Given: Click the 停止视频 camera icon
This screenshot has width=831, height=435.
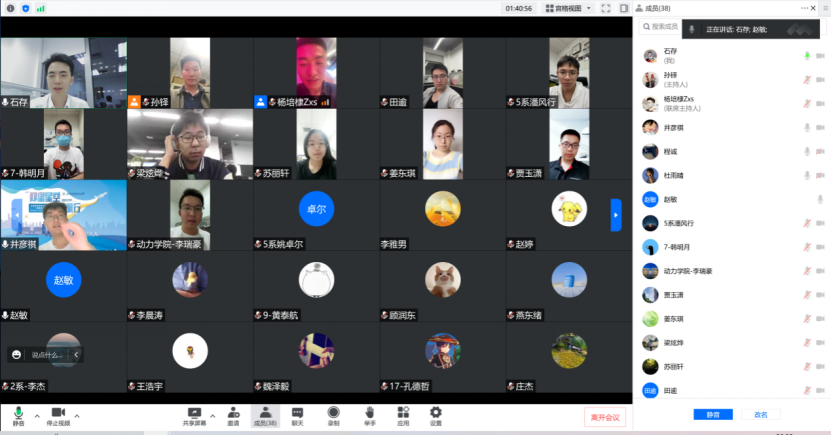Looking at the screenshot, I should (x=58, y=412).
